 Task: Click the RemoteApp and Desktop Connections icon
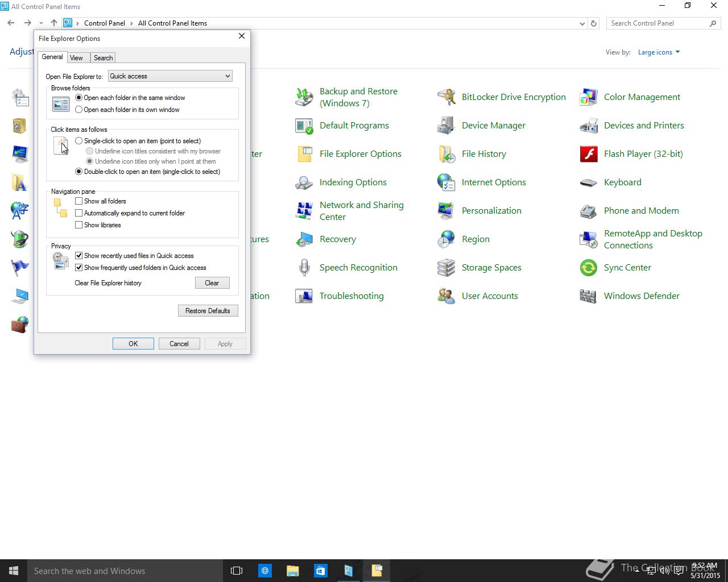click(x=589, y=239)
